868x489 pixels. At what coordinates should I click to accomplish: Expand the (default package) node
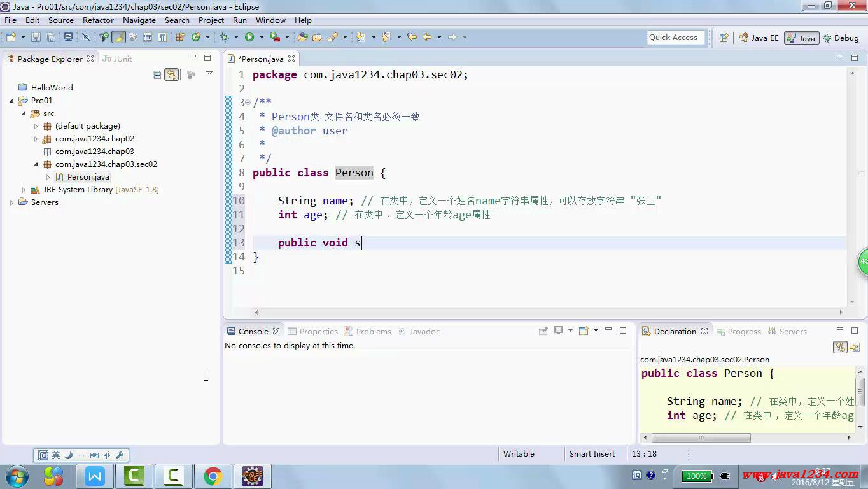click(36, 126)
